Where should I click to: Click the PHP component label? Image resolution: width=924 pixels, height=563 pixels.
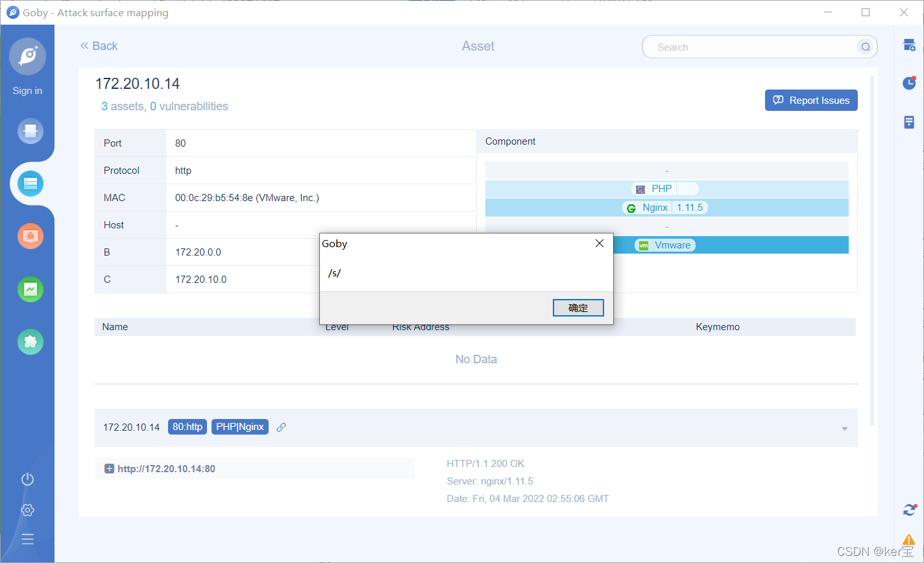pos(662,189)
